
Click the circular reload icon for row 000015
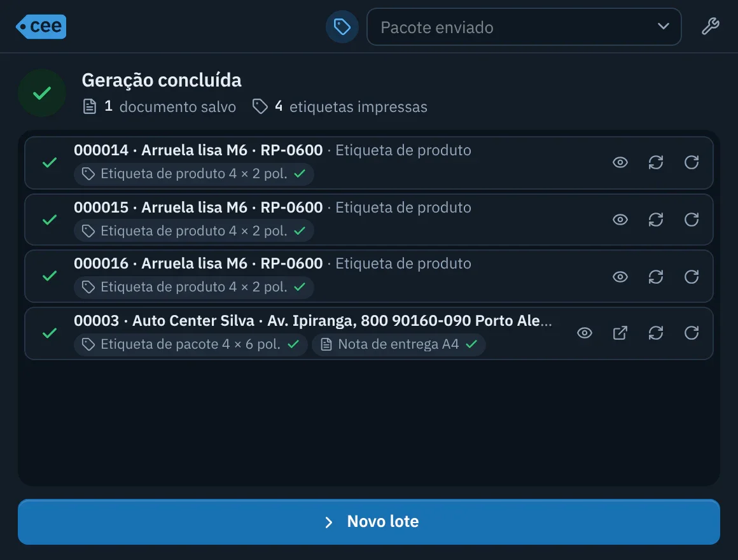[x=691, y=220]
